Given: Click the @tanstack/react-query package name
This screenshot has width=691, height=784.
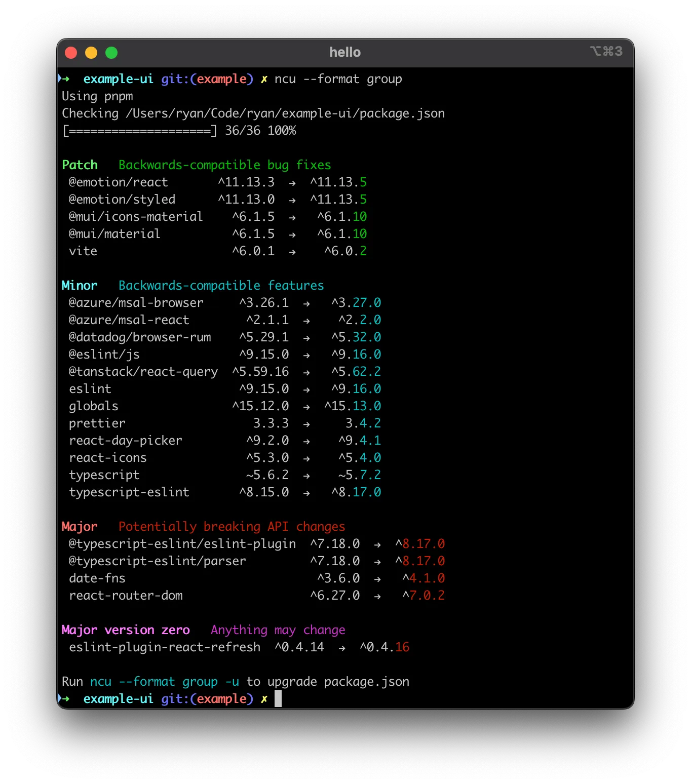Looking at the screenshot, I should [143, 372].
